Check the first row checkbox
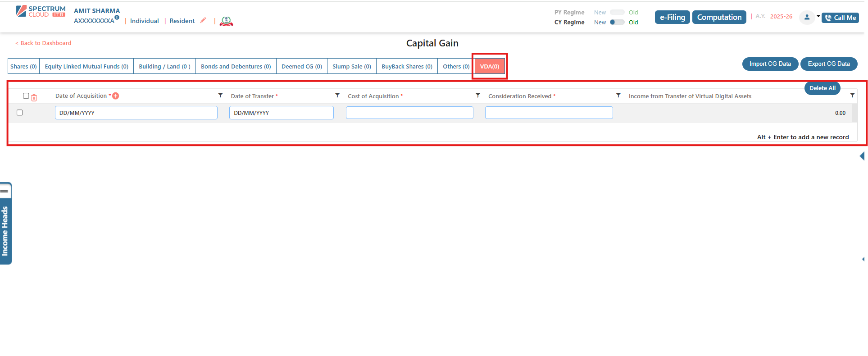This screenshot has width=868, height=356. pos(20,113)
